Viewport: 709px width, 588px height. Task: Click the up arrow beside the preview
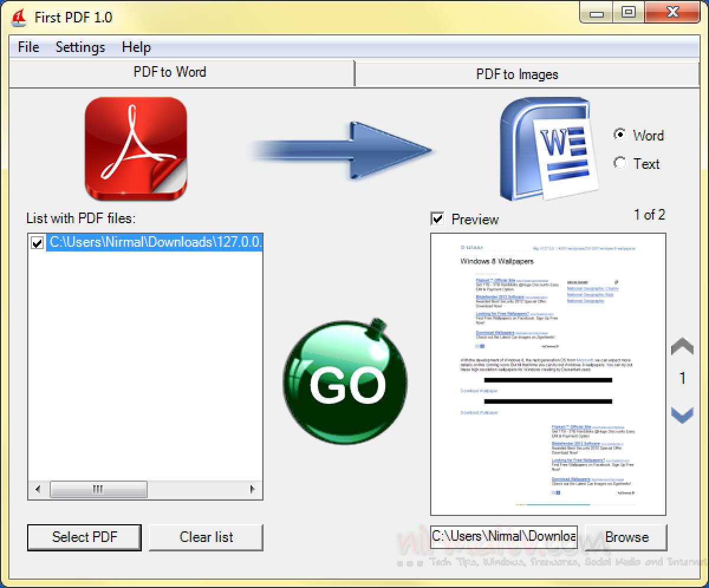(x=682, y=346)
